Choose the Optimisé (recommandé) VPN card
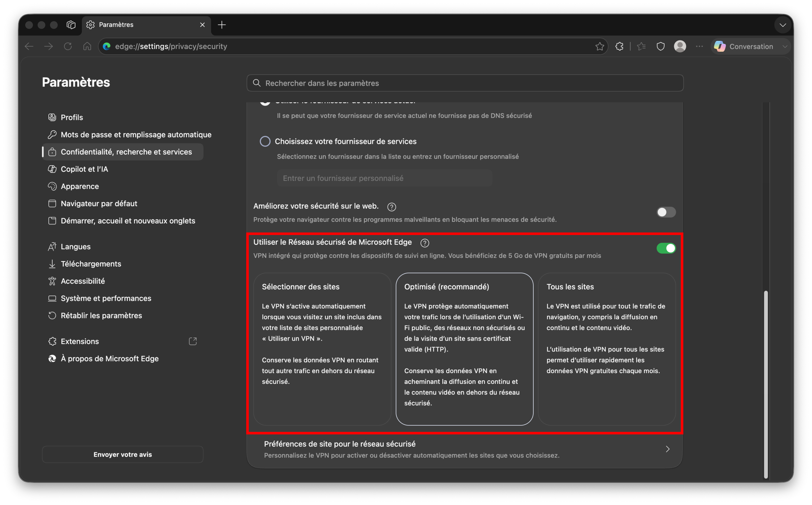The height and width of the screenshot is (505, 812). click(464, 349)
